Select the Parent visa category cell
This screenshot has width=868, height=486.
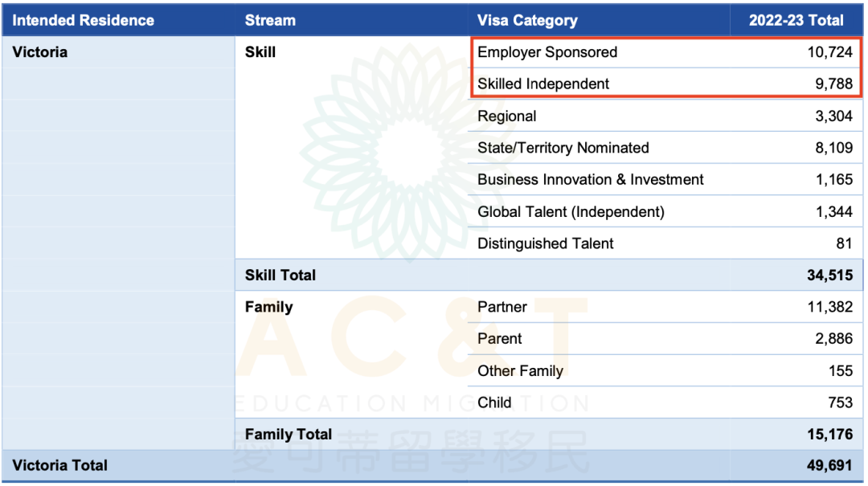499,339
